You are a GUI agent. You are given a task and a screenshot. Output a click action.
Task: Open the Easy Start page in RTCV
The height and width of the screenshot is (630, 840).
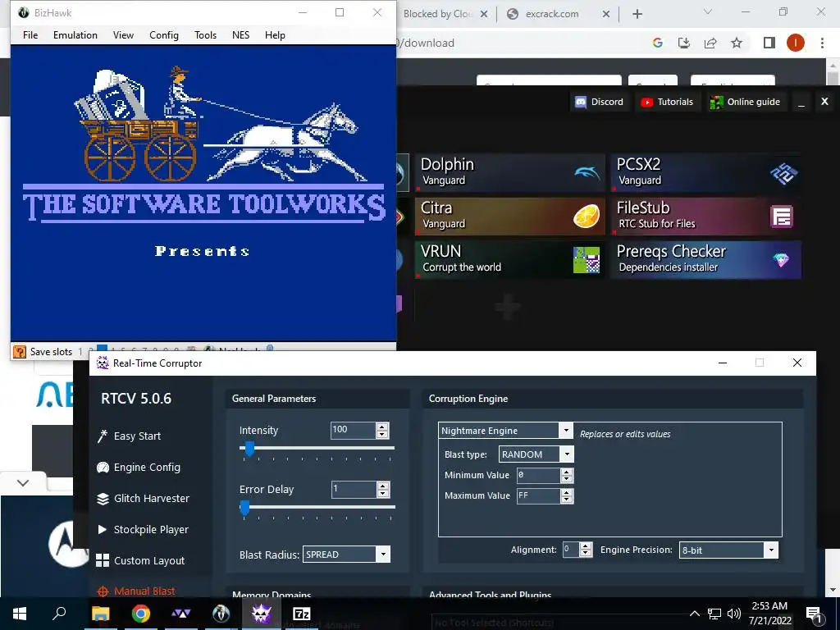coord(129,436)
